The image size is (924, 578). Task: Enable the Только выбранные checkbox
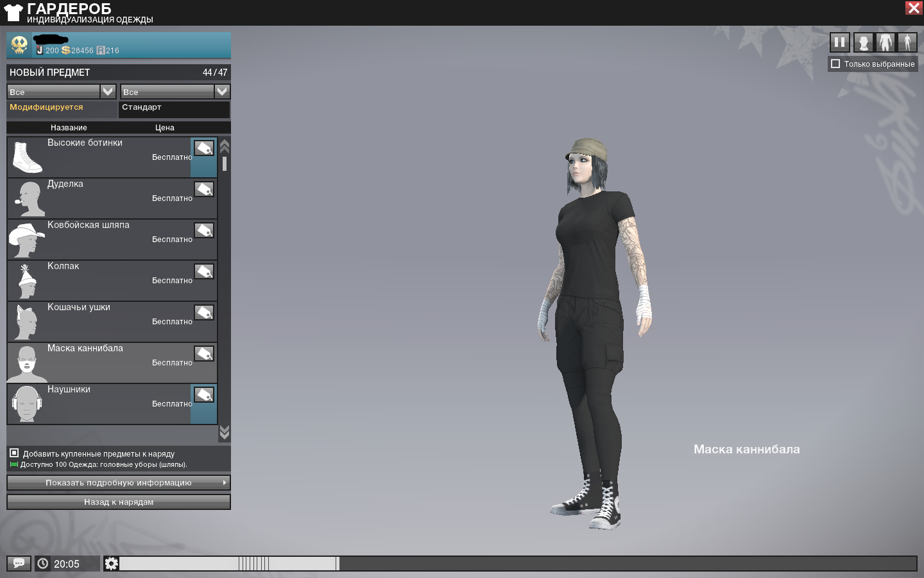pyautogui.click(x=835, y=64)
